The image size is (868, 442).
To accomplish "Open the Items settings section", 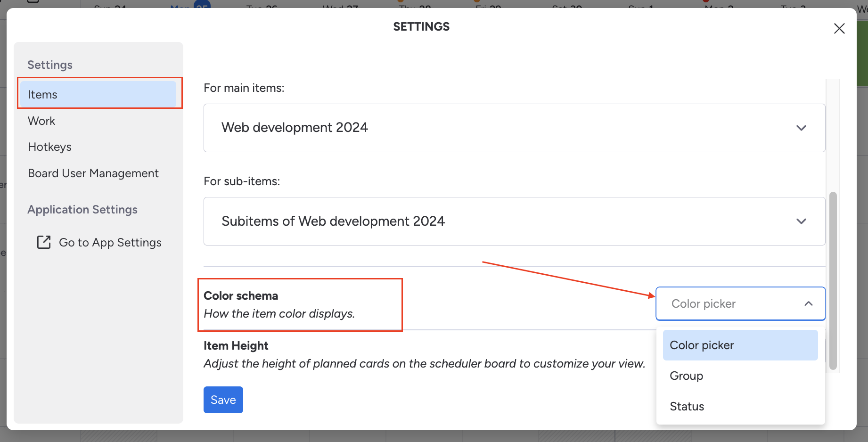I will click(x=98, y=94).
